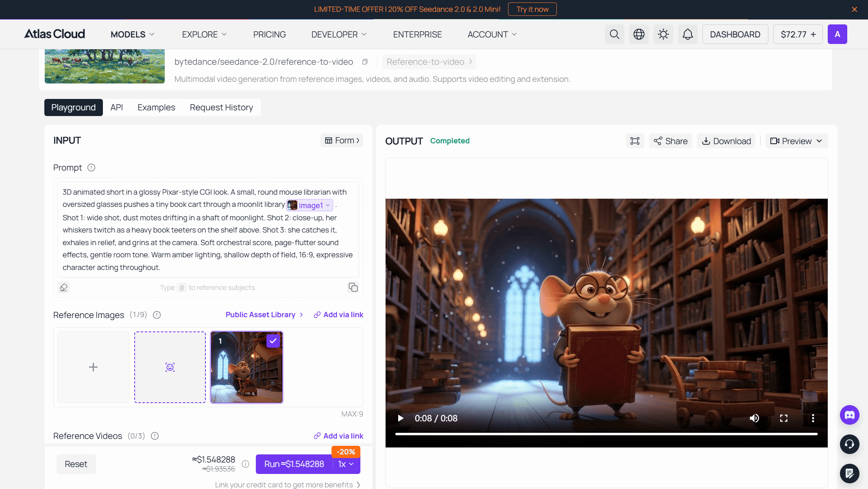Image resolution: width=868 pixels, height=489 pixels.
Task: Click Reference Images info icon
Action: tap(157, 315)
